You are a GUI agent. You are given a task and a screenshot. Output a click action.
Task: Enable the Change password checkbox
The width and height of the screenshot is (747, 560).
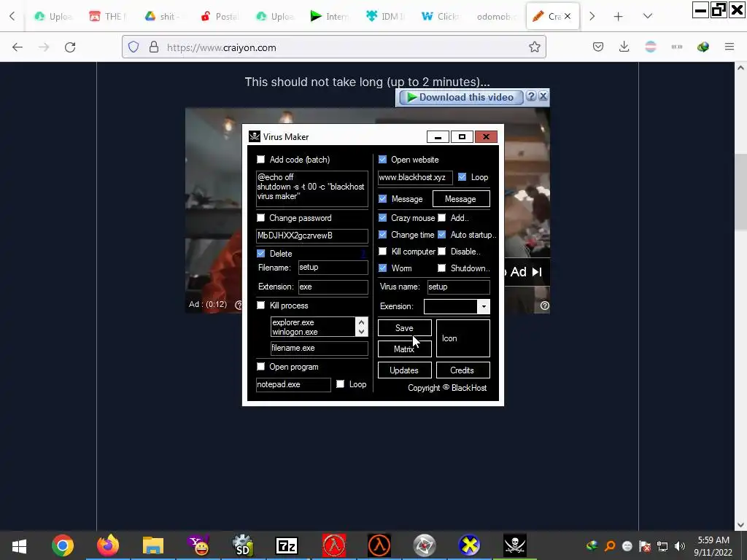[x=260, y=217]
